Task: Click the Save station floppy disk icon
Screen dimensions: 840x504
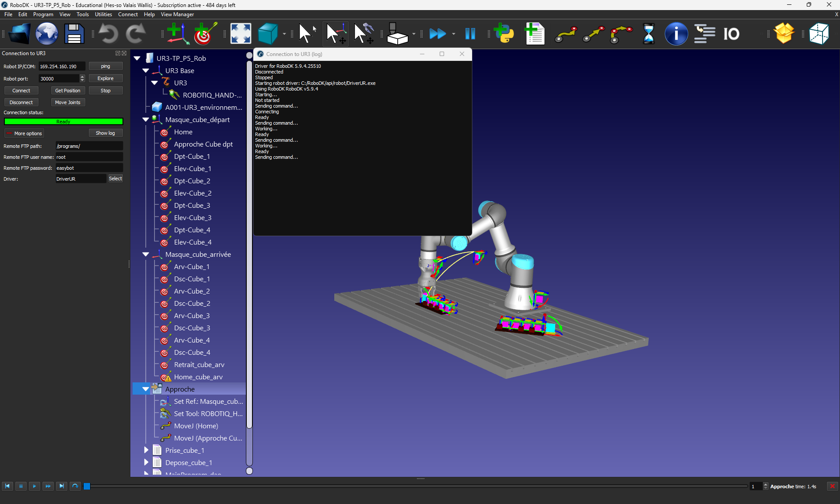Action: tap(74, 34)
